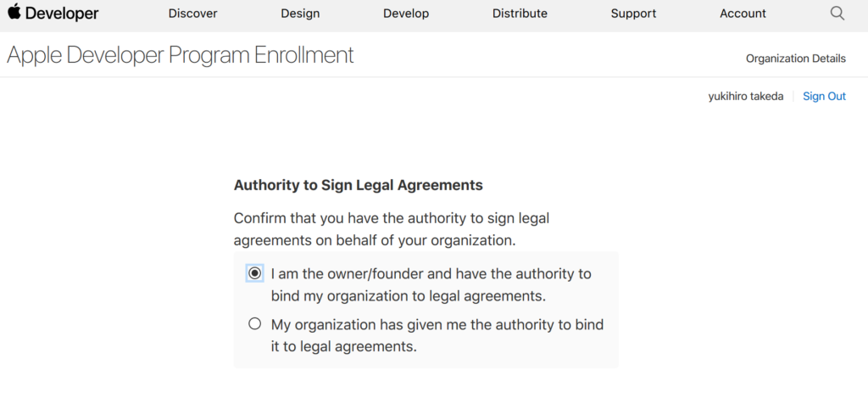Open the Discover menu
Image resolution: width=868 pixels, height=398 pixels.
[192, 14]
